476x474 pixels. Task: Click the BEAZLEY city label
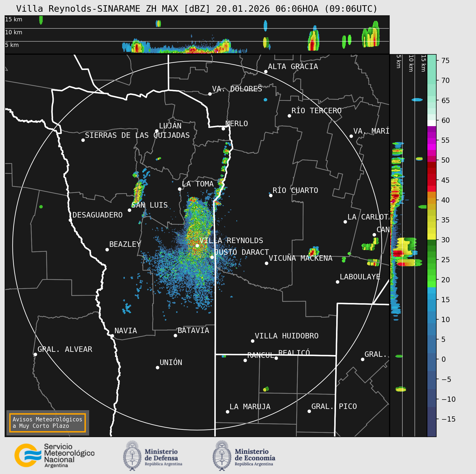click(x=125, y=244)
